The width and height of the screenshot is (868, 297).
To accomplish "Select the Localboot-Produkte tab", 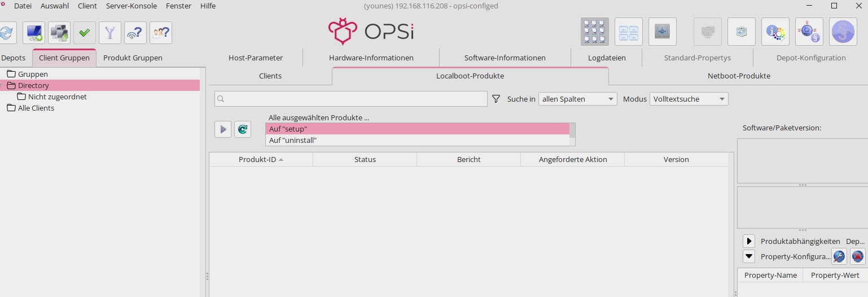I will pos(470,76).
